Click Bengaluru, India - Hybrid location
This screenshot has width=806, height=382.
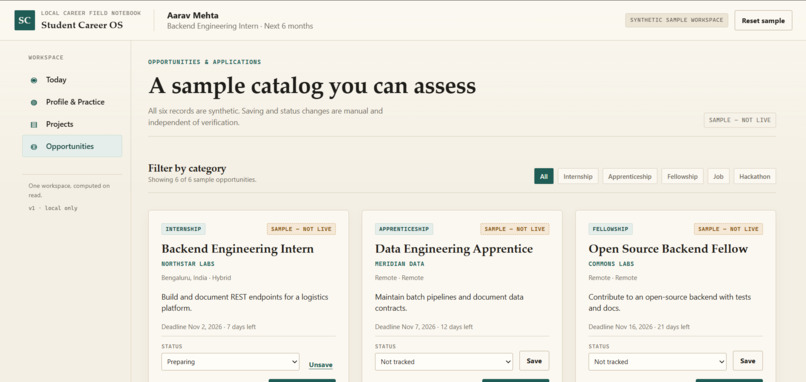point(196,278)
